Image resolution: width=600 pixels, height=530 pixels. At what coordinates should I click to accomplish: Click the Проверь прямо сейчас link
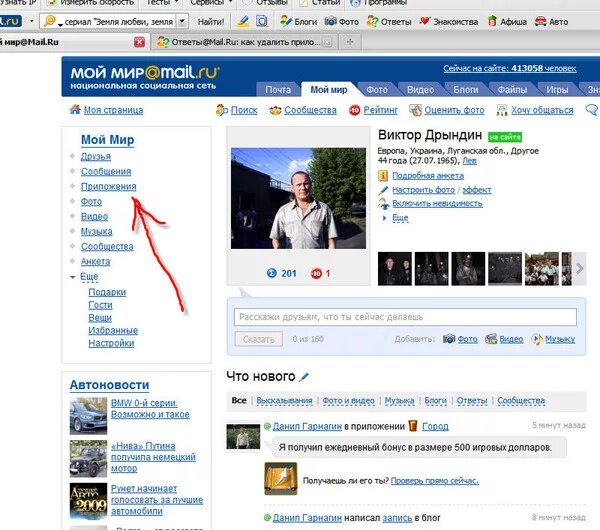(435, 481)
